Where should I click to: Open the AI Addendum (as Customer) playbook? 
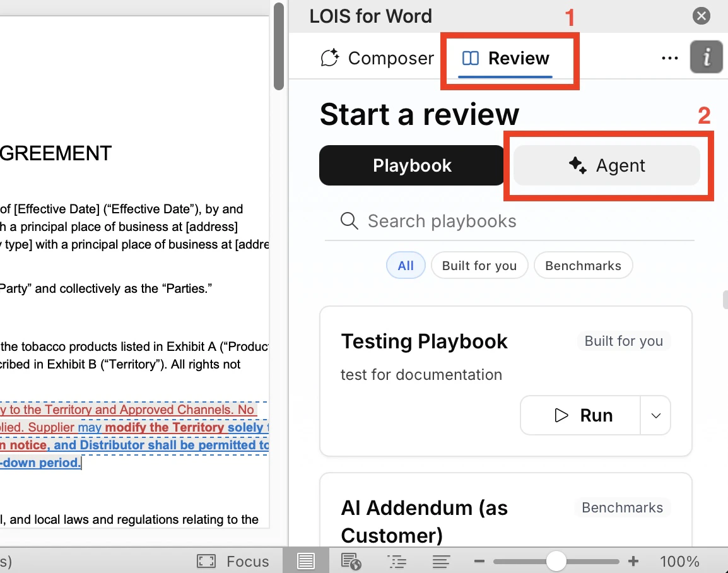[x=425, y=521]
